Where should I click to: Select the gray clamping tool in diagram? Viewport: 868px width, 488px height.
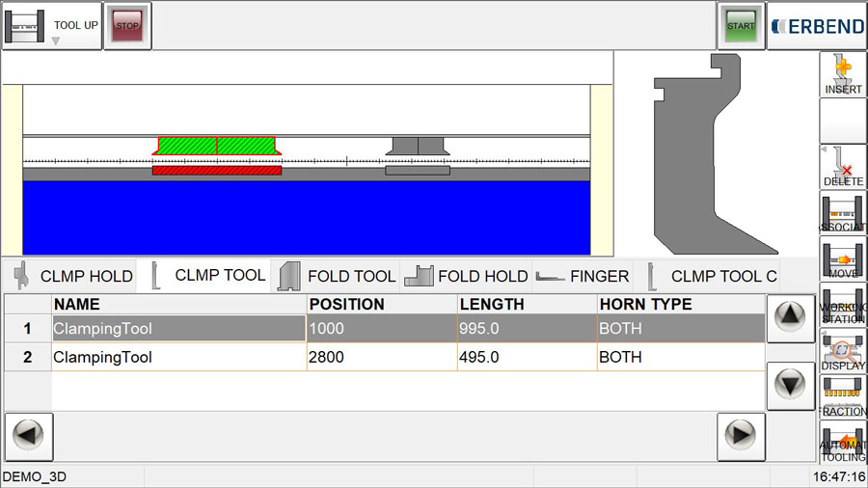(x=418, y=146)
